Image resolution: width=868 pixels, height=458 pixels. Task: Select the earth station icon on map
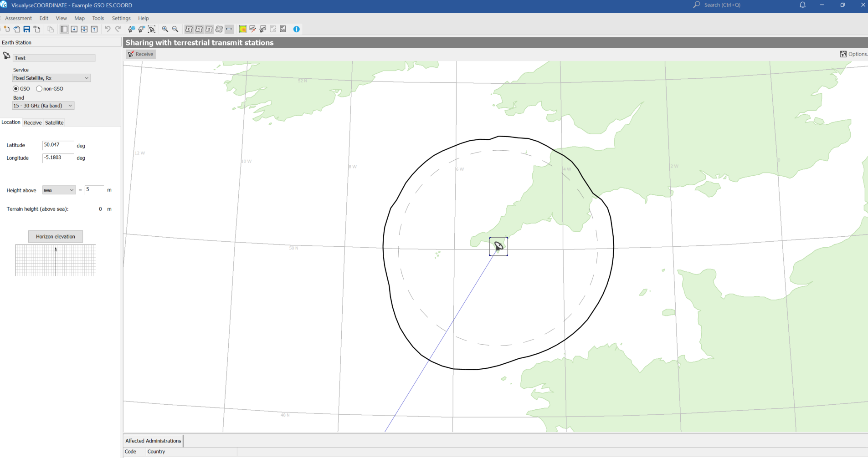point(498,246)
